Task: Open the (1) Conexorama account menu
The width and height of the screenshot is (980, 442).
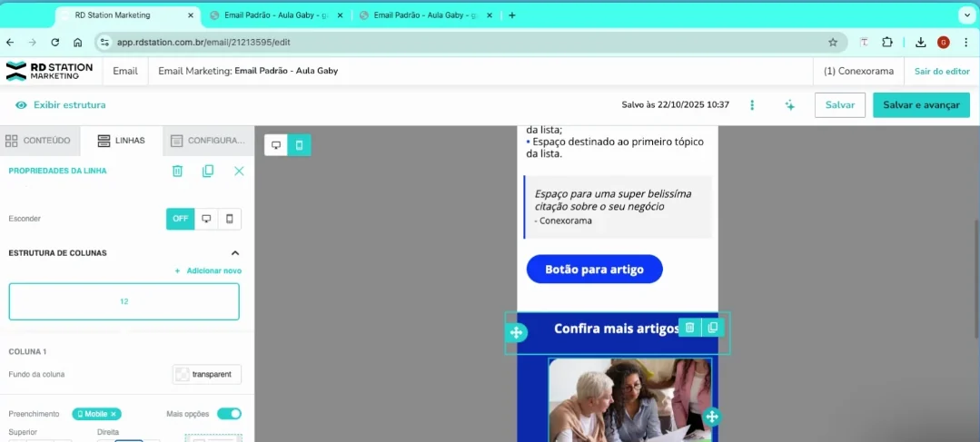Action: click(x=859, y=71)
